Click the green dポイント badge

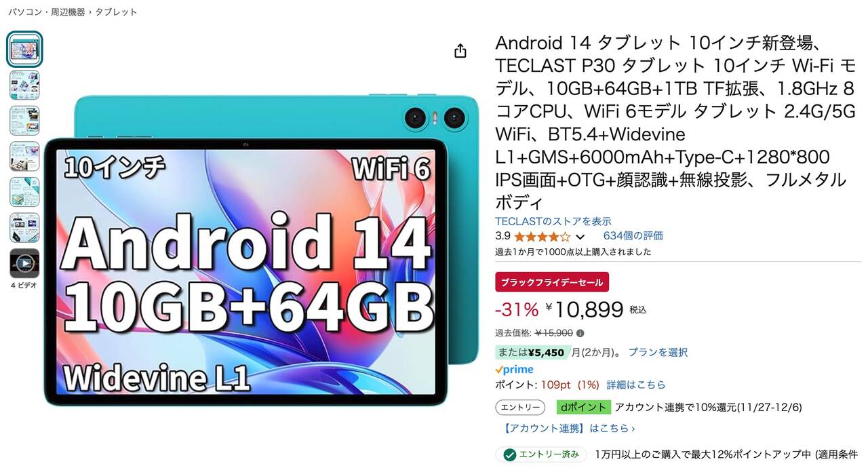[583, 407]
